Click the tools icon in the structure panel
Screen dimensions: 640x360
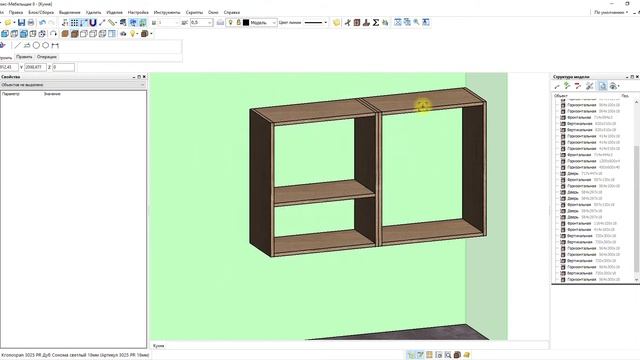coord(589,86)
